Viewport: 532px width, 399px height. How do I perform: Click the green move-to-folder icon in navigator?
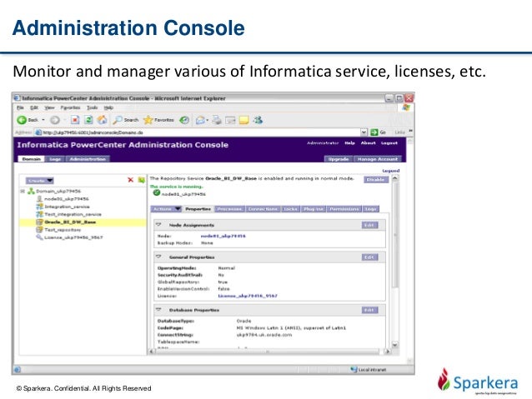click(x=141, y=180)
